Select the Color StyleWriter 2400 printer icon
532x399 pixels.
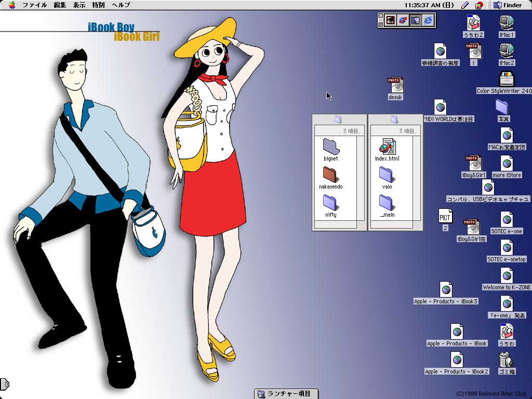pos(506,79)
